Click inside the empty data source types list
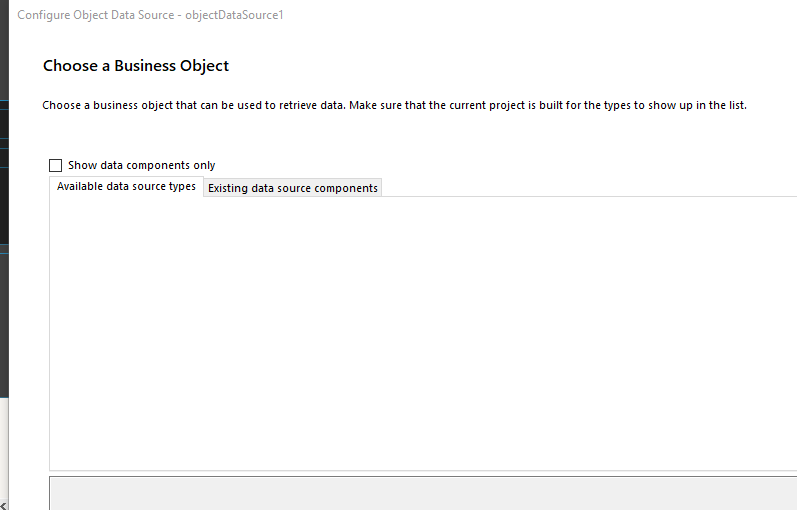Screen dimensions: 797x510 click(x=420, y=330)
